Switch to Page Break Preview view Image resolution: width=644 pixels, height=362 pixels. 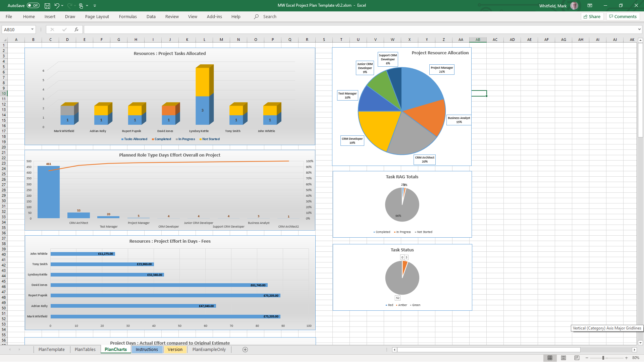(x=577, y=358)
